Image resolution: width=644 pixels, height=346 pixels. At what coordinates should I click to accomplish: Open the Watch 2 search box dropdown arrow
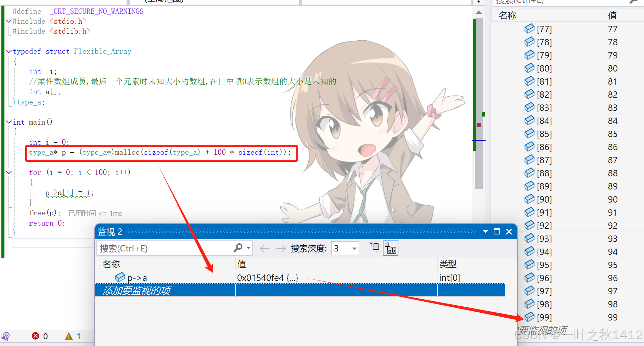tap(248, 248)
